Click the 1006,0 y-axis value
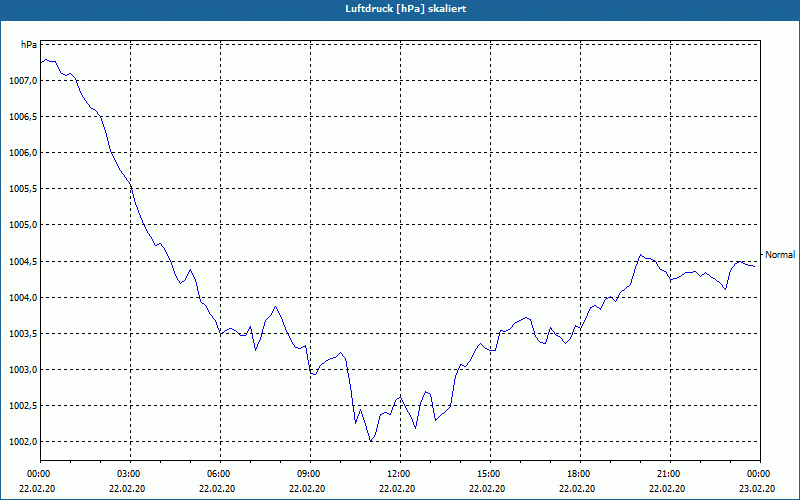This screenshot has width=800, height=500. tap(23, 153)
